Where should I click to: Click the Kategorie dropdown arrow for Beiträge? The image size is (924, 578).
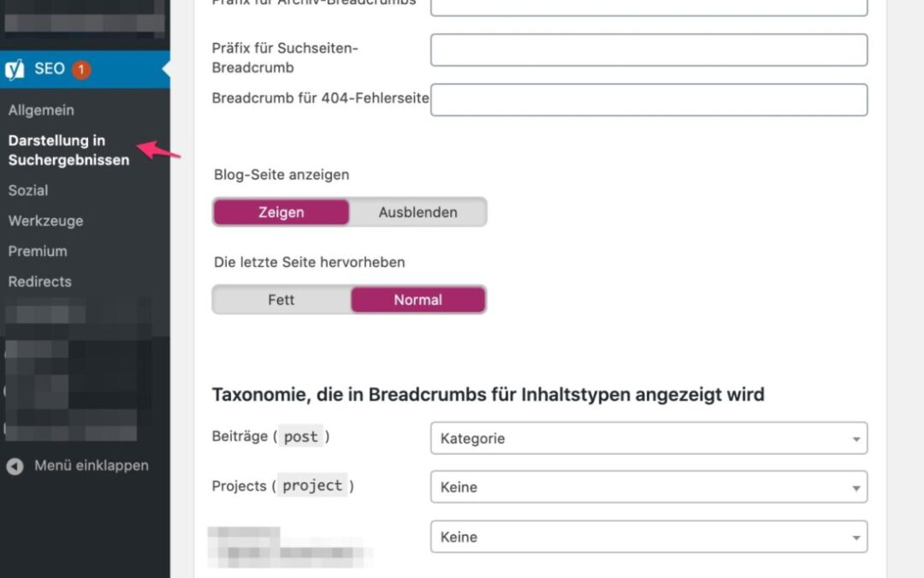click(856, 438)
